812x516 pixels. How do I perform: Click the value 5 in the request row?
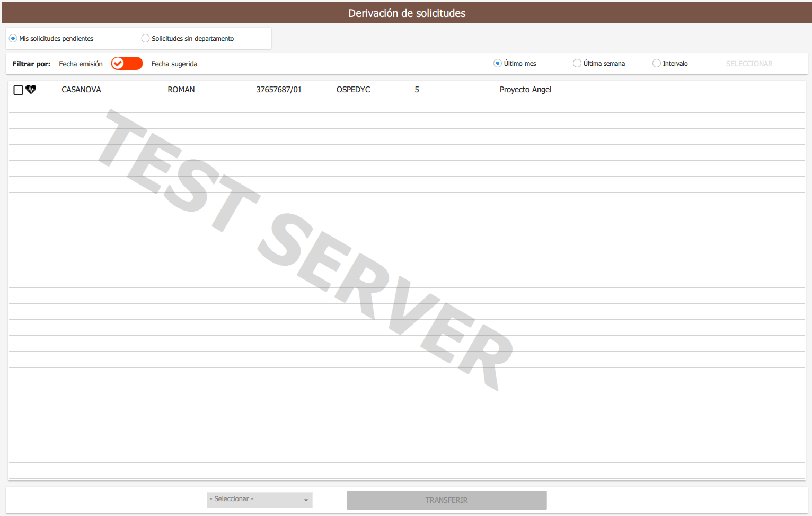tap(417, 90)
